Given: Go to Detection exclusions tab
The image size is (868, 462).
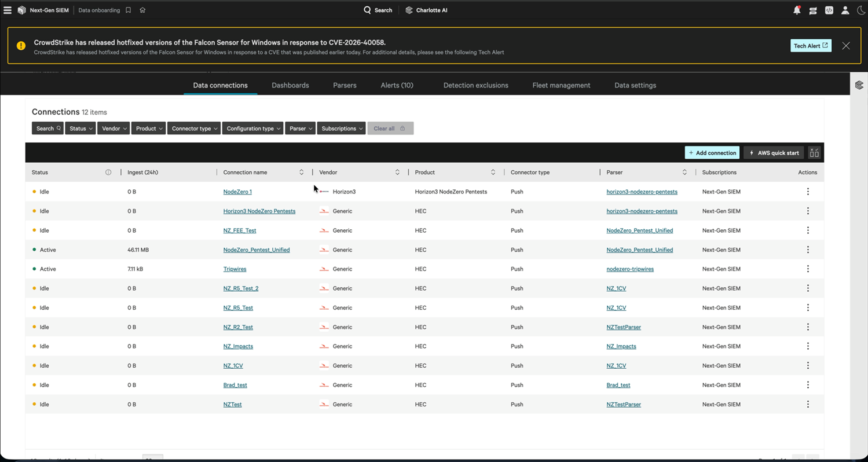Looking at the screenshot, I should pyautogui.click(x=475, y=85).
